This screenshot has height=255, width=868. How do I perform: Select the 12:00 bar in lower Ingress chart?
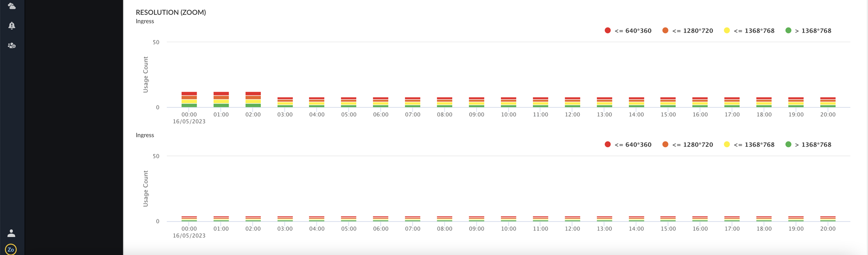point(572,219)
